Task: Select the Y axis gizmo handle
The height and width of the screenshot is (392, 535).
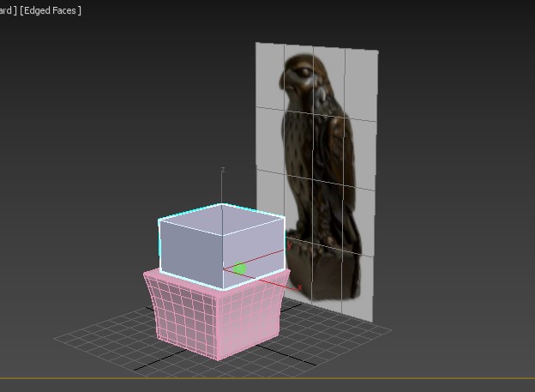Action: (292, 245)
